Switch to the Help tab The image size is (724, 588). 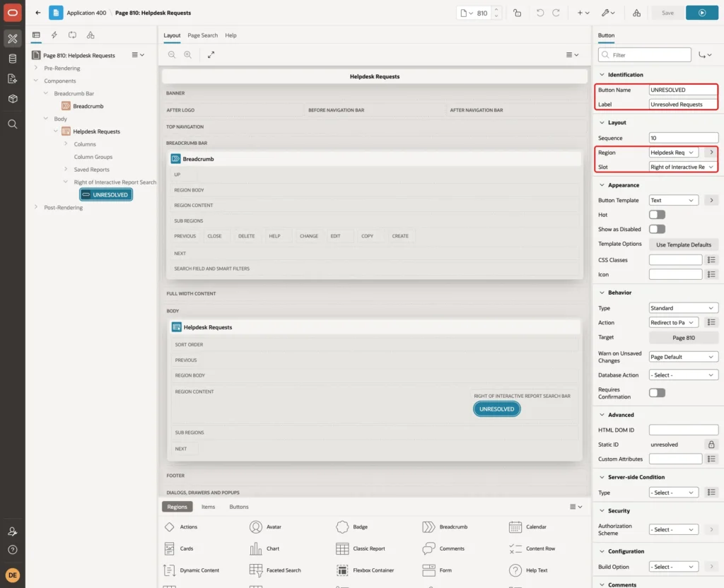[230, 35]
